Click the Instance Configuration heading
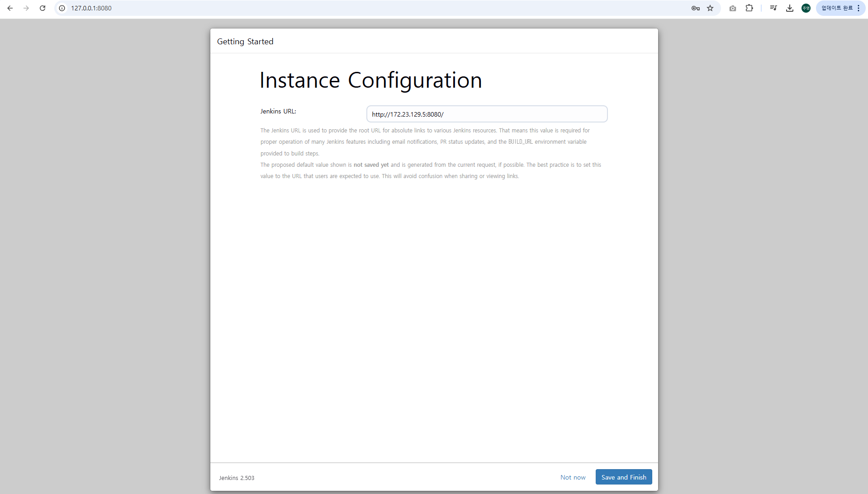This screenshot has height=494, width=868. click(x=371, y=80)
